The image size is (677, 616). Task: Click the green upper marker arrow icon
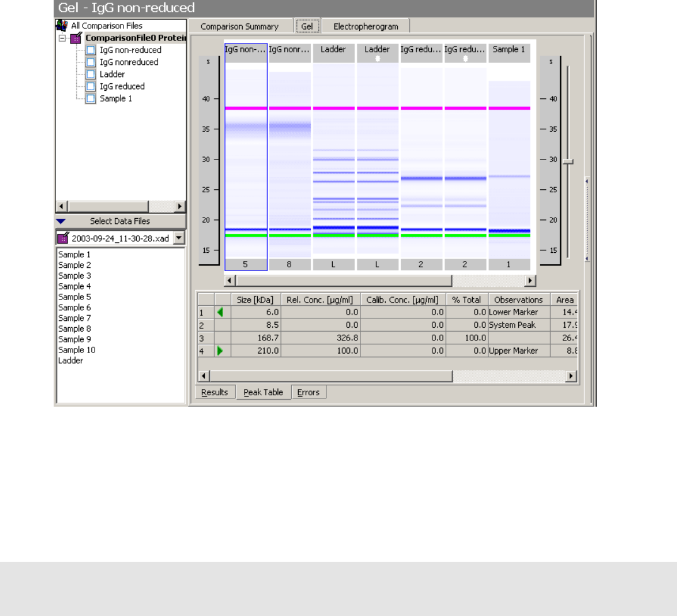point(220,351)
